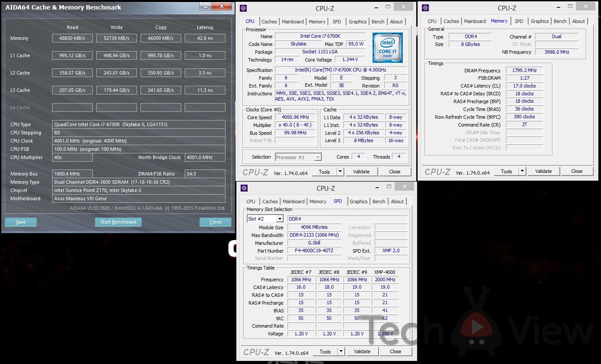
Task: Click the Command Rate value 2T
Action: [x=525, y=124]
